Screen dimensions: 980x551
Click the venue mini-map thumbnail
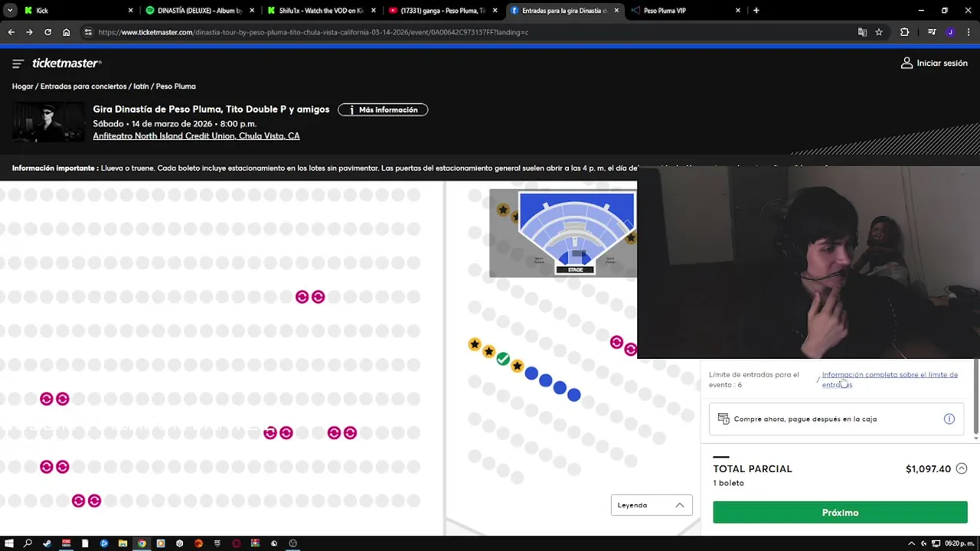[563, 233]
